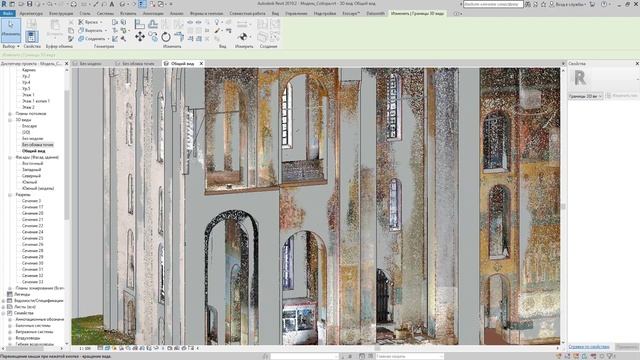
Task: Open the Вход в службы sign-in dropdown
Action: tap(567, 4)
